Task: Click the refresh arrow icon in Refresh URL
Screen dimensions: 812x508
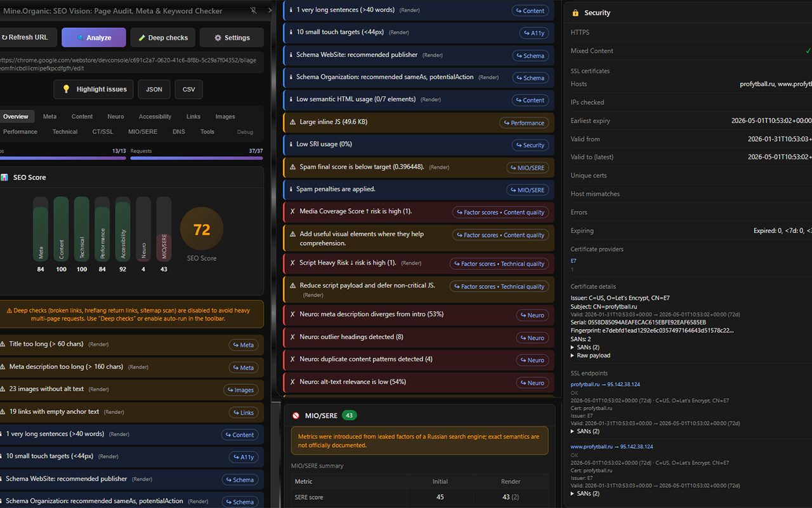Action: click(x=4, y=37)
